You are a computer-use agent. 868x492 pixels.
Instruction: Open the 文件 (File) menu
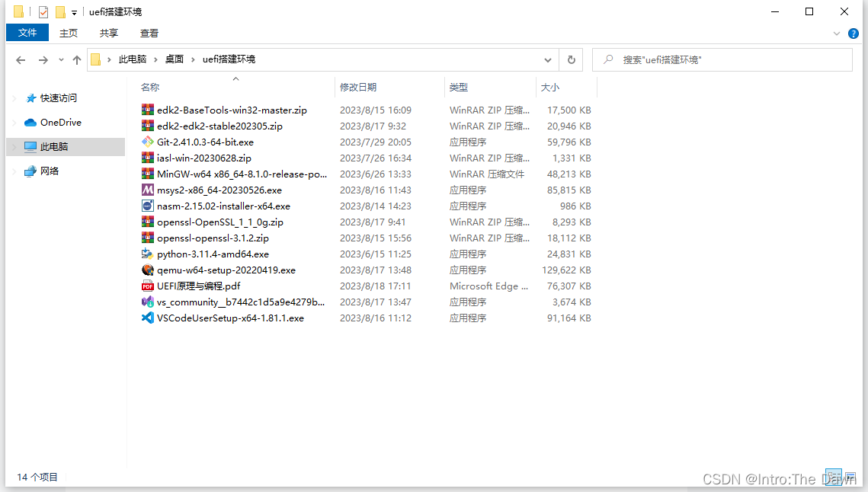(27, 33)
